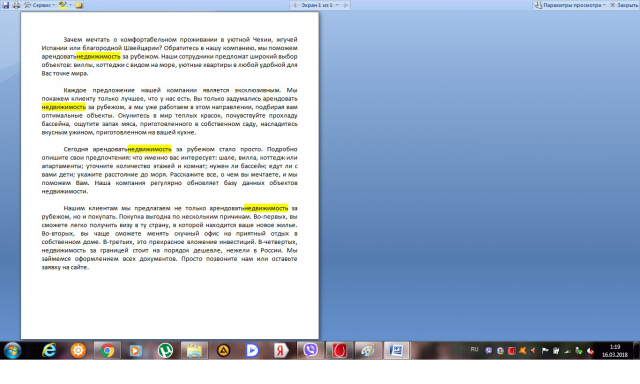Open the blue D-shaped play app icon
Image resolution: width=640 pixels, height=384 pixels.
(x=252, y=351)
